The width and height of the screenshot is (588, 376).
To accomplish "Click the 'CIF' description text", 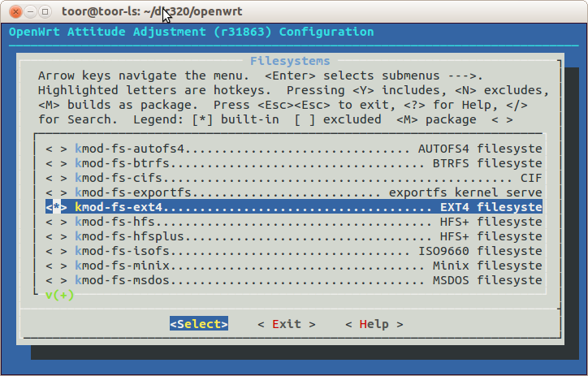I will click(x=531, y=178).
